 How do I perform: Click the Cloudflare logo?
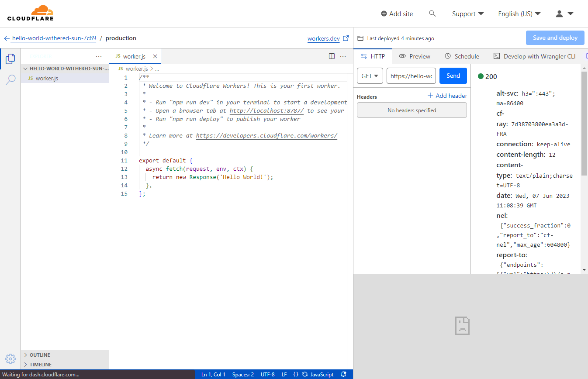[x=31, y=13]
